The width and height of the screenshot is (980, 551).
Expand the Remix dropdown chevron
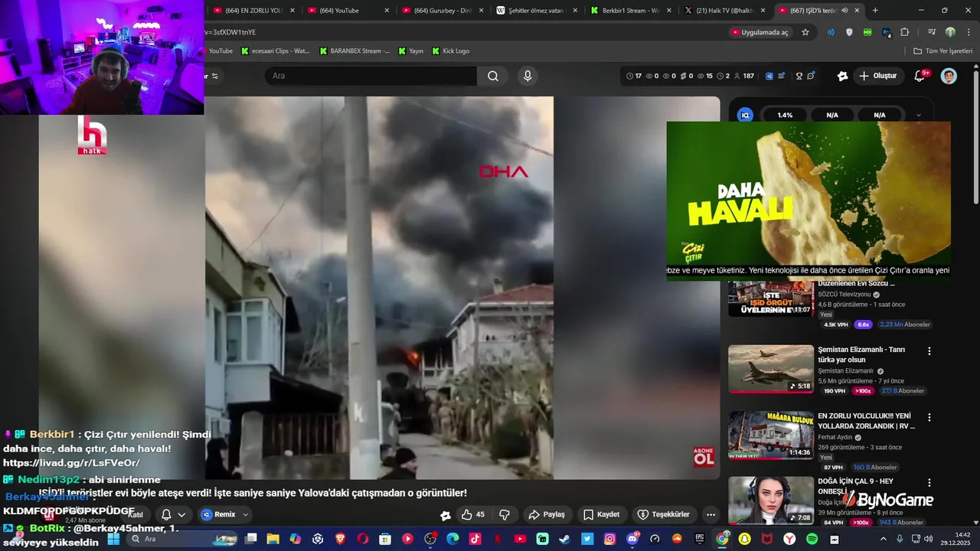246,514
